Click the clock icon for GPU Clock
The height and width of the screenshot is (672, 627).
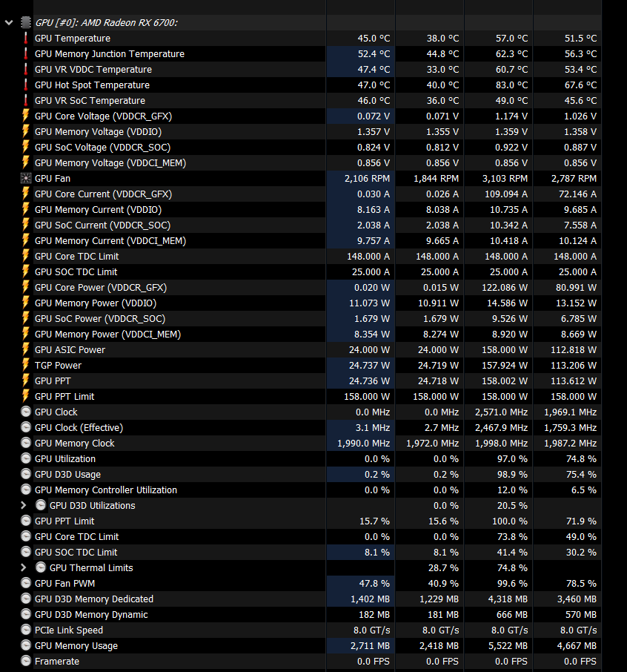point(26,412)
